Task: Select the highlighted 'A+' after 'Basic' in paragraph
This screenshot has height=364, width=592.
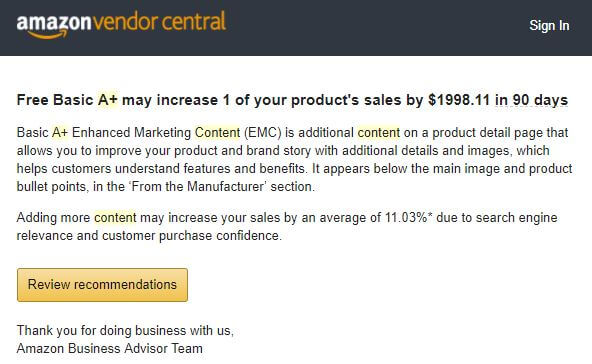Action: [60, 133]
